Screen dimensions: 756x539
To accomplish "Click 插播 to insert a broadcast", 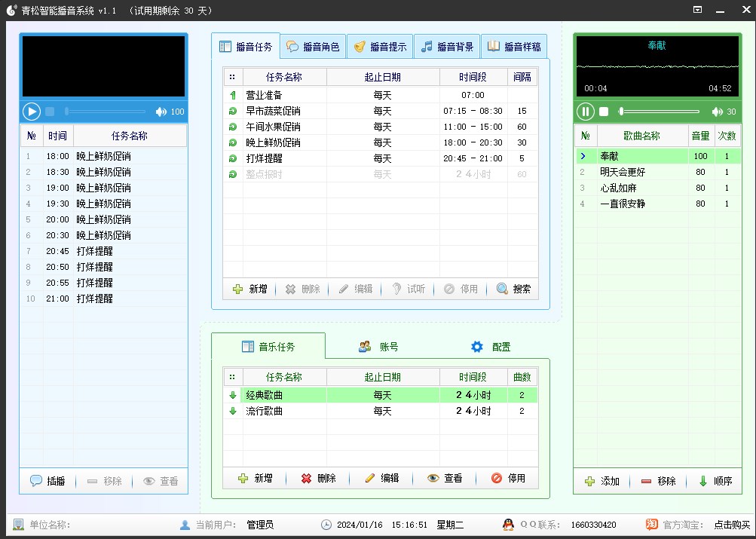I will click(x=48, y=481).
